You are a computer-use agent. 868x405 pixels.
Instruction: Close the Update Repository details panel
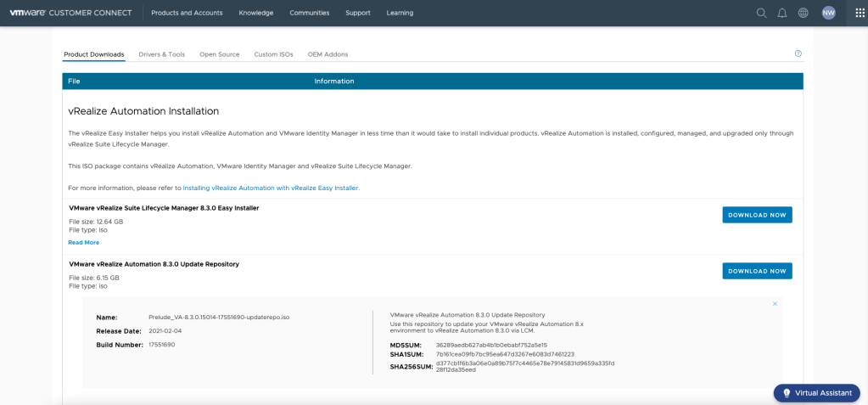(x=775, y=304)
